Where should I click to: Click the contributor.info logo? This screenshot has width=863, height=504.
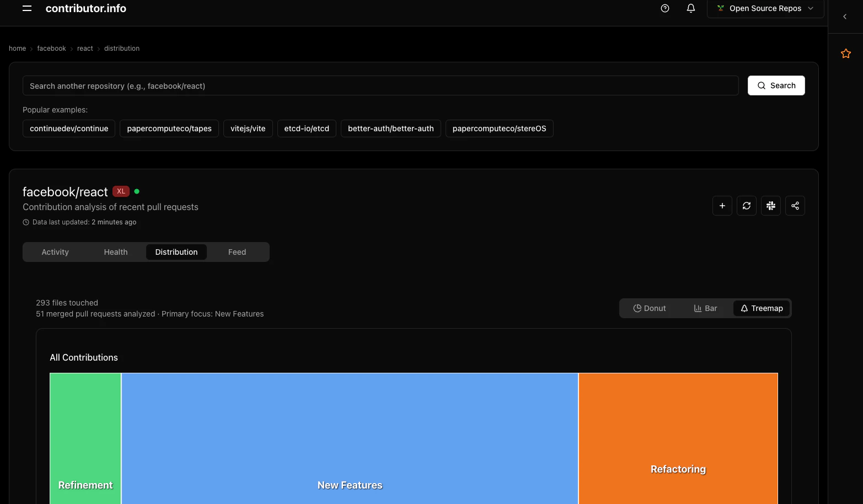click(85, 8)
